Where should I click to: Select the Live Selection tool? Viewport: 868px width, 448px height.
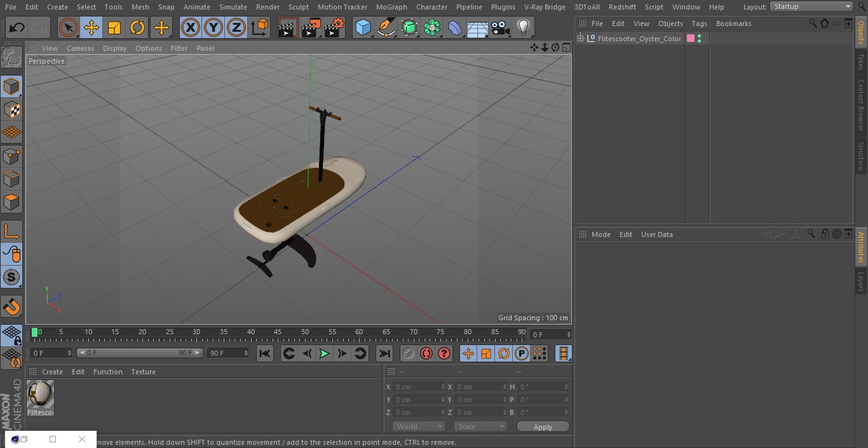69,27
